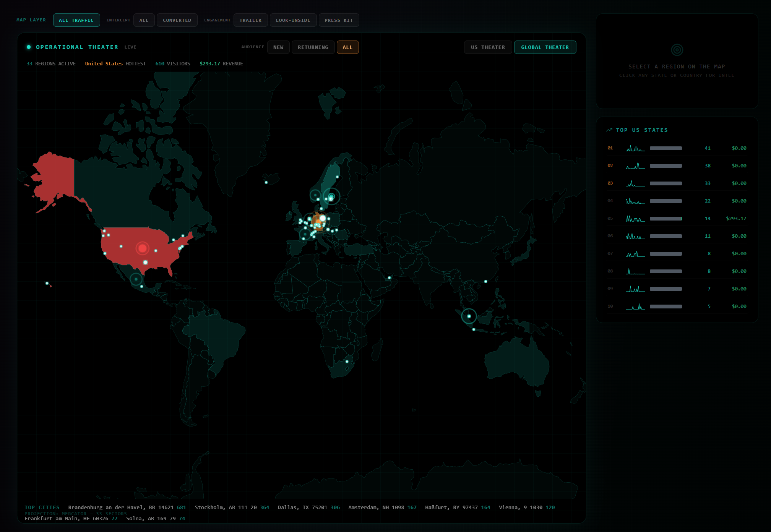This screenshot has width=771, height=532.
Task: Click the visitor dot near Hong Kong
Action: point(486,281)
